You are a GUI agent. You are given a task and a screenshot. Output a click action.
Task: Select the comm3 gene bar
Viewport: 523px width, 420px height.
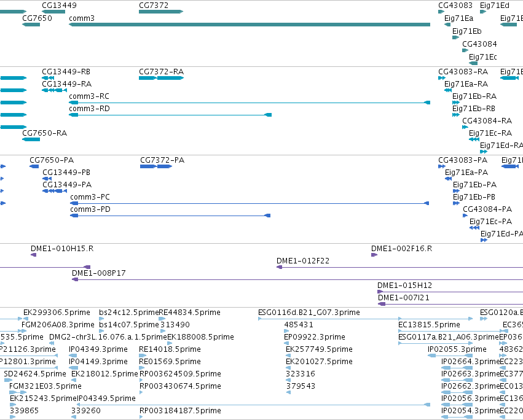click(250, 25)
